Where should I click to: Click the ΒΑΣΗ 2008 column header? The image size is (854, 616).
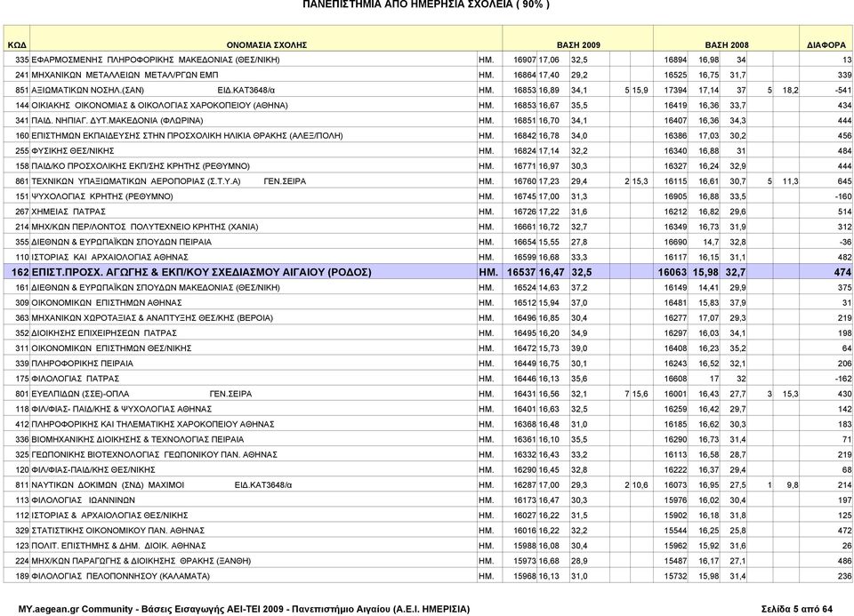coord(727,45)
